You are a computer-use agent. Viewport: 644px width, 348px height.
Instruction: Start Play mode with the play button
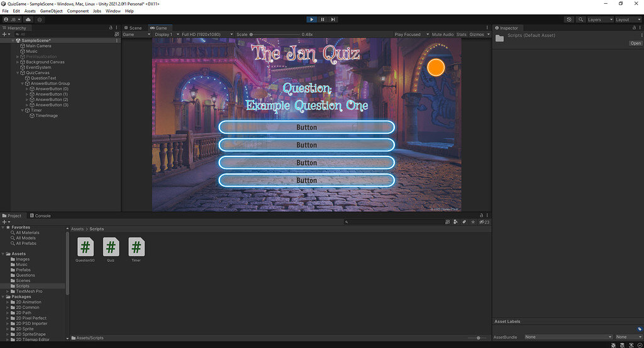point(311,19)
